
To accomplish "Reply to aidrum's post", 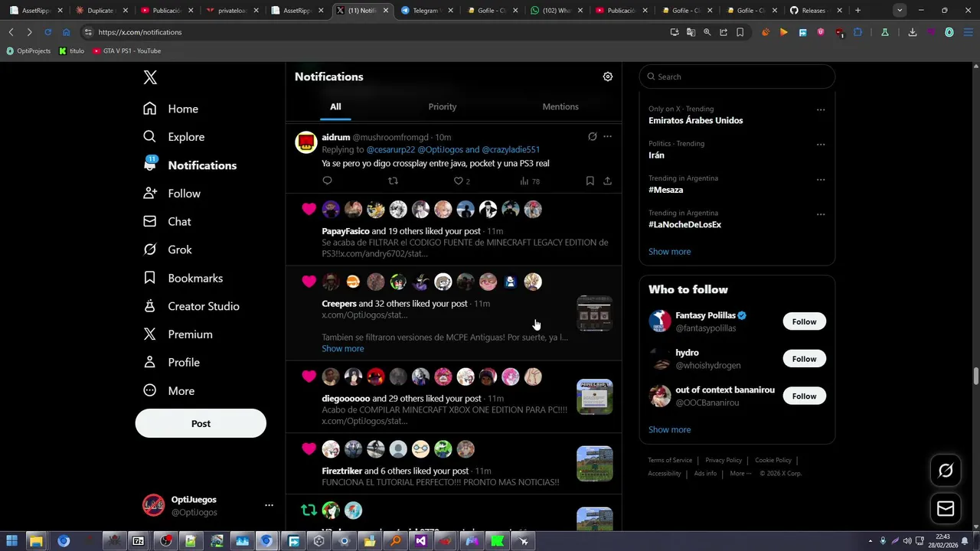I will point(327,181).
